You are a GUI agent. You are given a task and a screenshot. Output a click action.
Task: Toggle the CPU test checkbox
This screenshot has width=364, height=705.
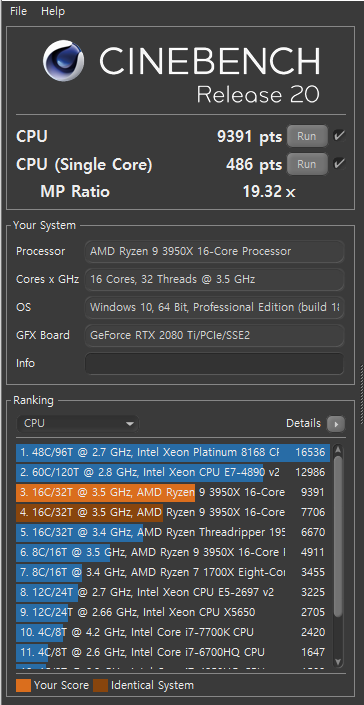coord(339,136)
